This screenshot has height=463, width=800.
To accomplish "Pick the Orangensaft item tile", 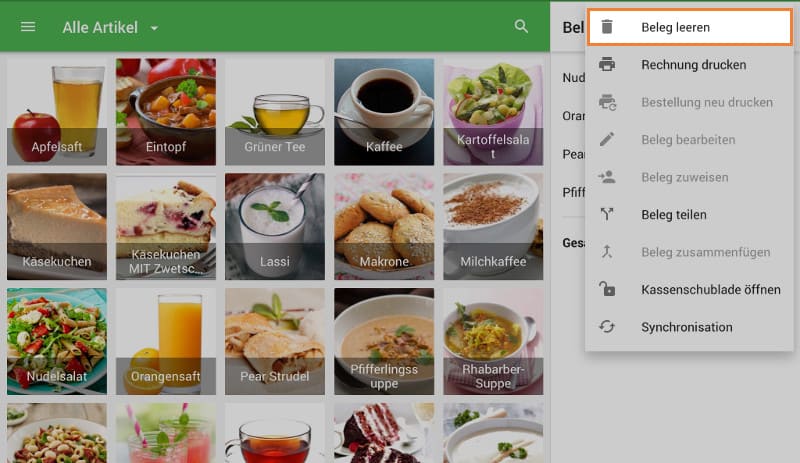I will 166,341.
